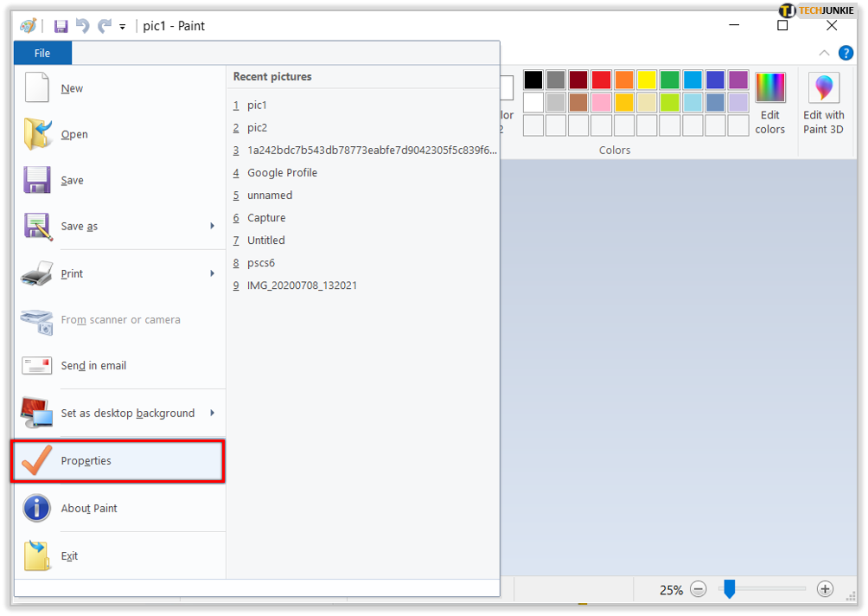
Task: Select the dark gray color swatch
Action: tap(556, 80)
